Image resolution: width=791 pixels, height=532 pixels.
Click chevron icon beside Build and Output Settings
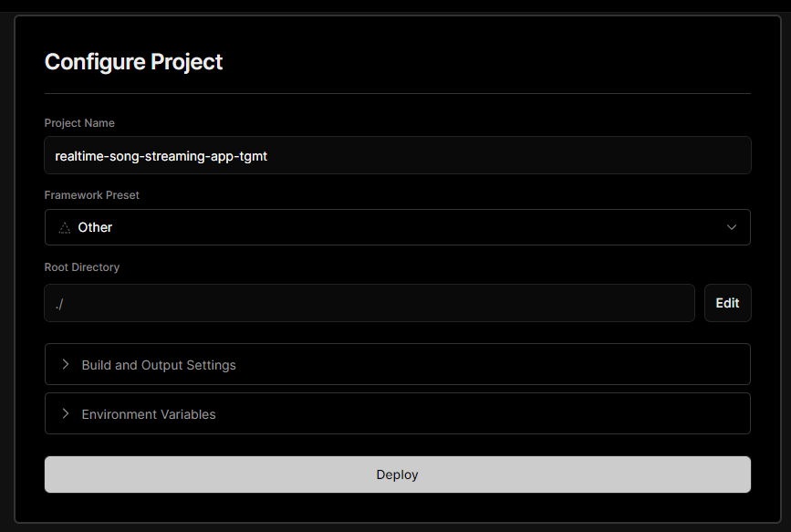tap(66, 365)
